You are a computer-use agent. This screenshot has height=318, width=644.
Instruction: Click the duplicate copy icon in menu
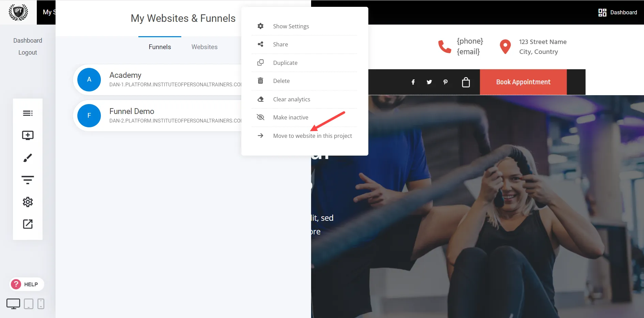260,63
